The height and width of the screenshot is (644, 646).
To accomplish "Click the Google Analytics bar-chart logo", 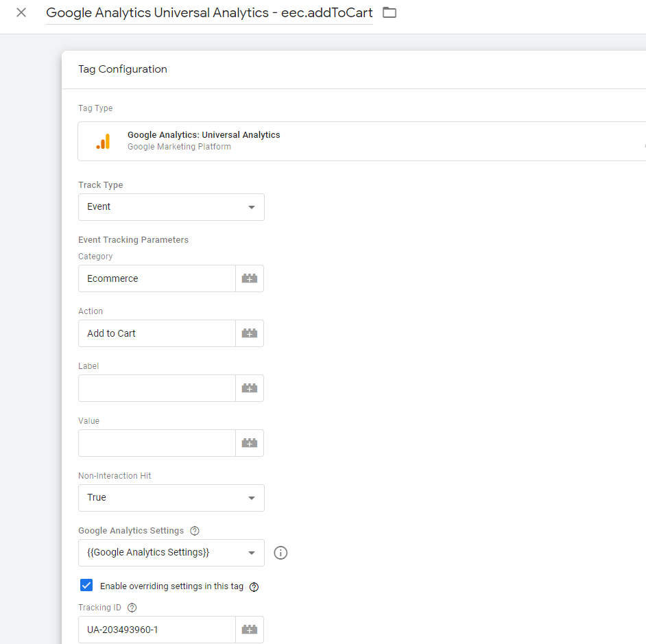I will 103,141.
